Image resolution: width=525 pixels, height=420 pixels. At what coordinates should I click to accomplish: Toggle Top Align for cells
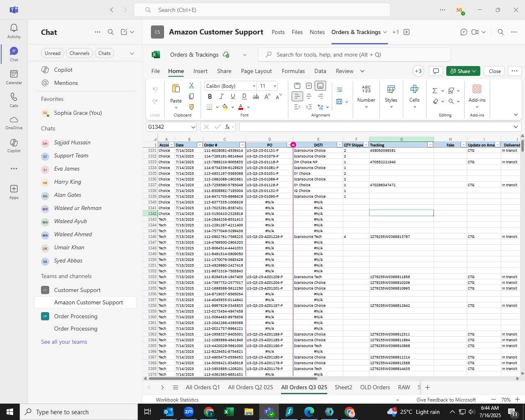click(297, 86)
